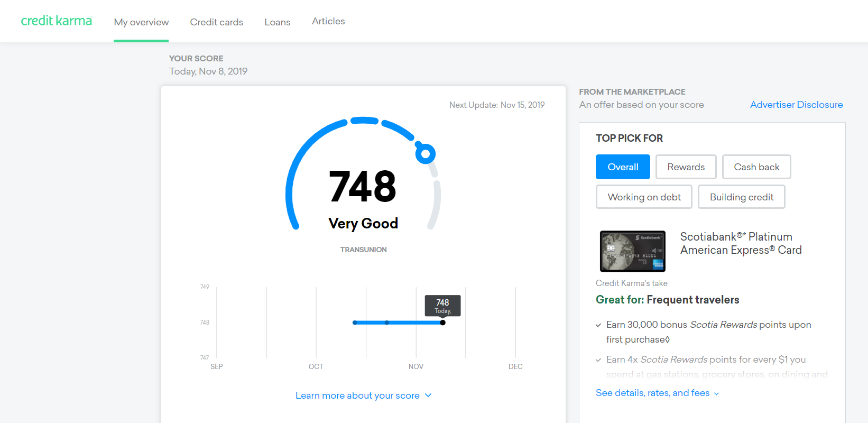
Task: Click the score gauge circular marker
Action: 425,154
